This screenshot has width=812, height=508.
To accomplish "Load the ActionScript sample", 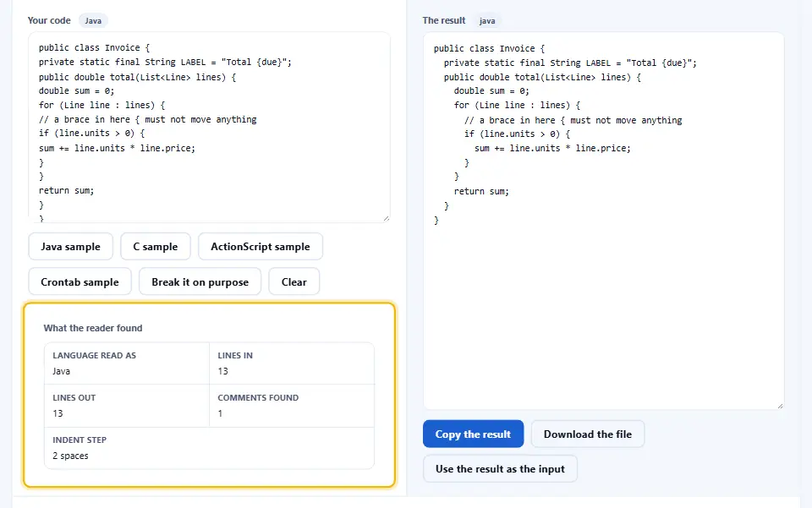I will click(261, 247).
